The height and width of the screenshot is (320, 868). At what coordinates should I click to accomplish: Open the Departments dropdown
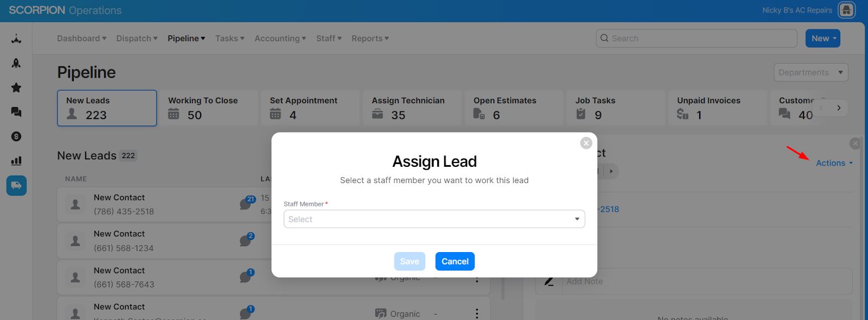[x=810, y=72]
